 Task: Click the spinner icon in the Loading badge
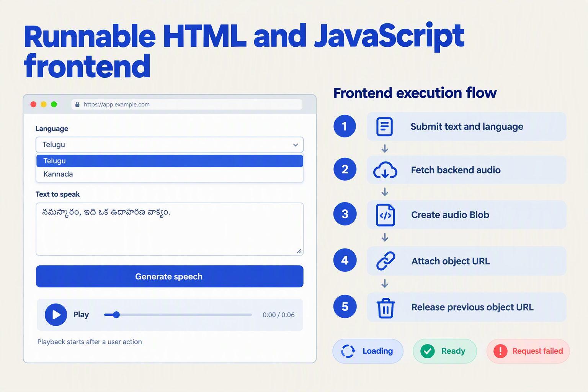pyautogui.click(x=348, y=351)
